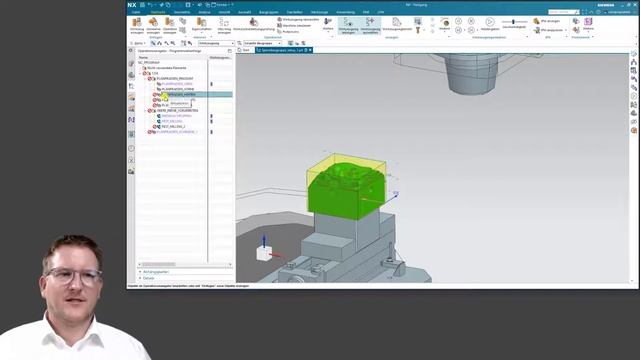Image resolution: width=640 pixels, height=360 pixels.
Task: Expand the Abhängigkeiten section
Action: click(x=155, y=272)
